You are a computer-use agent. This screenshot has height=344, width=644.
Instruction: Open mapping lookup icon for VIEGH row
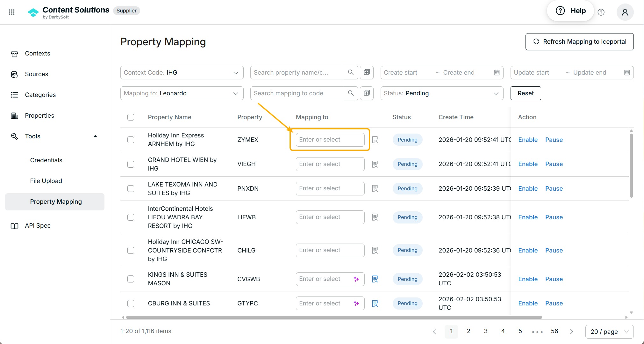(x=375, y=164)
